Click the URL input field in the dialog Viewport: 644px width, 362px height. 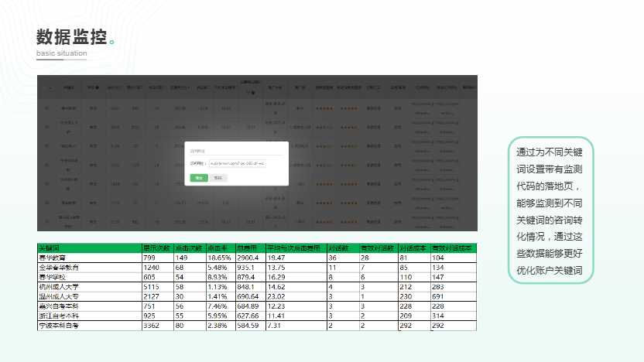(237, 163)
